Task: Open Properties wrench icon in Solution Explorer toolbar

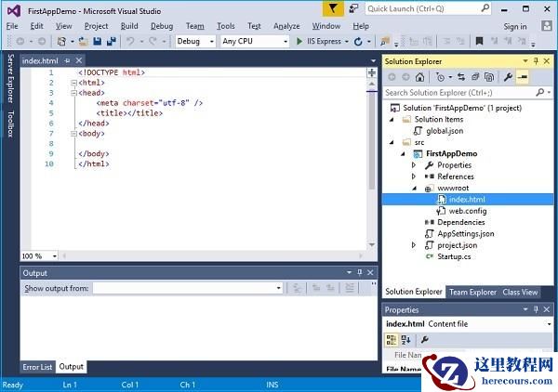Action: [508, 77]
